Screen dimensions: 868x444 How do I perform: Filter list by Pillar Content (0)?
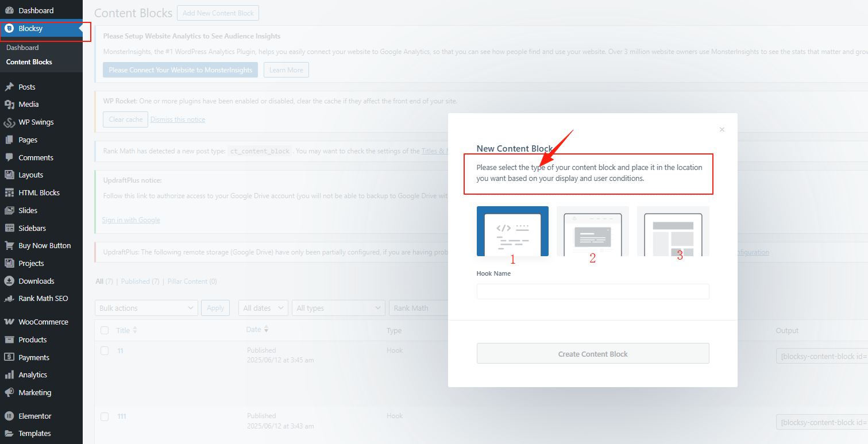[192, 281]
